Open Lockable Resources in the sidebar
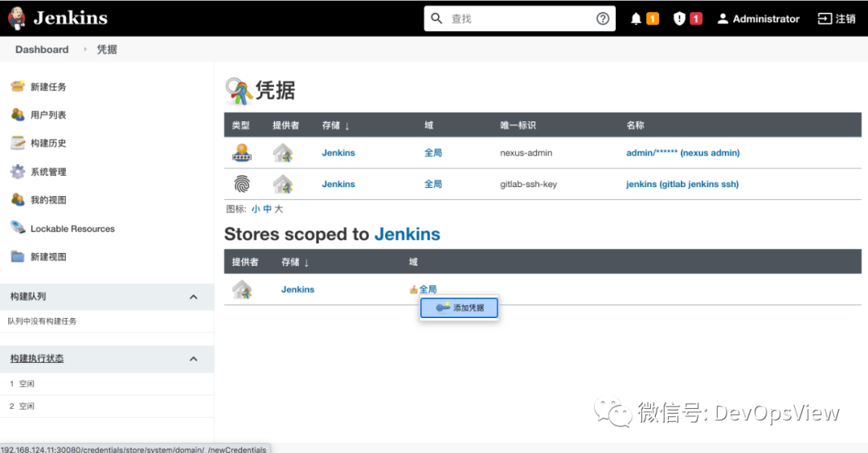Viewport: 868px width, 453px height. [x=72, y=229]
